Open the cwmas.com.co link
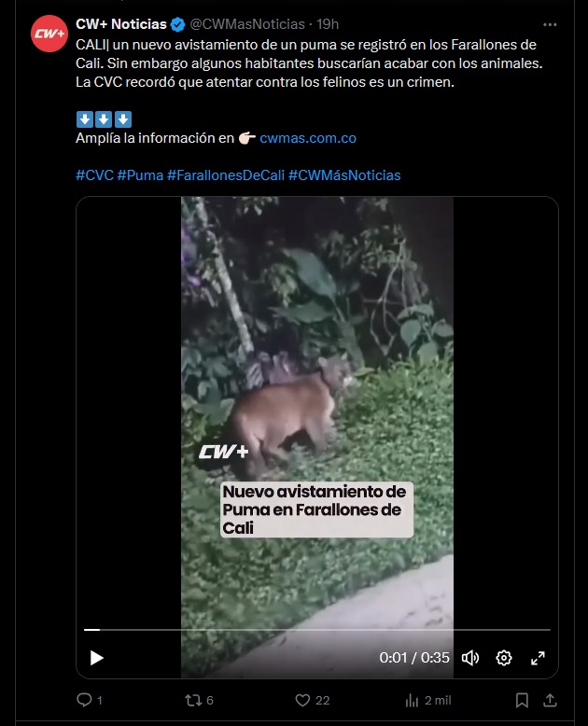This screenshot has height=726, width=588. [x=308, y=138]
